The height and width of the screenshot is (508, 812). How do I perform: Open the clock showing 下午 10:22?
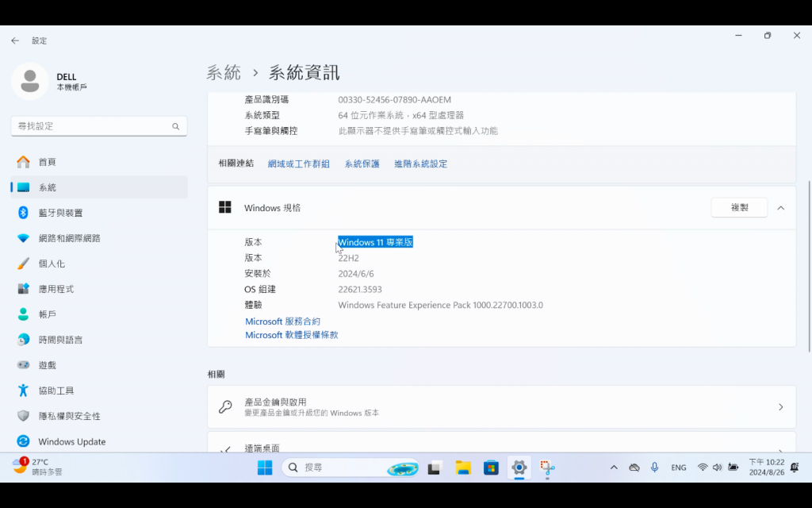[x=767, y=467]
